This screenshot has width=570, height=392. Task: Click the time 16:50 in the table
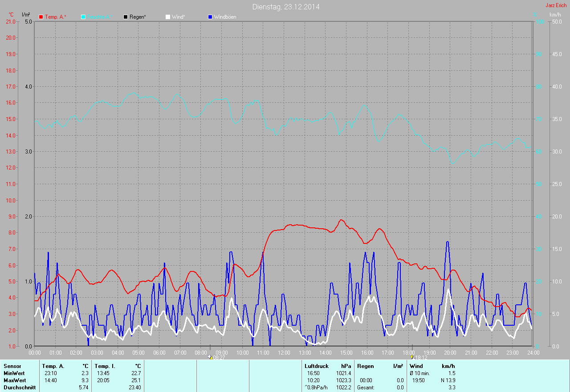(313, 373)
